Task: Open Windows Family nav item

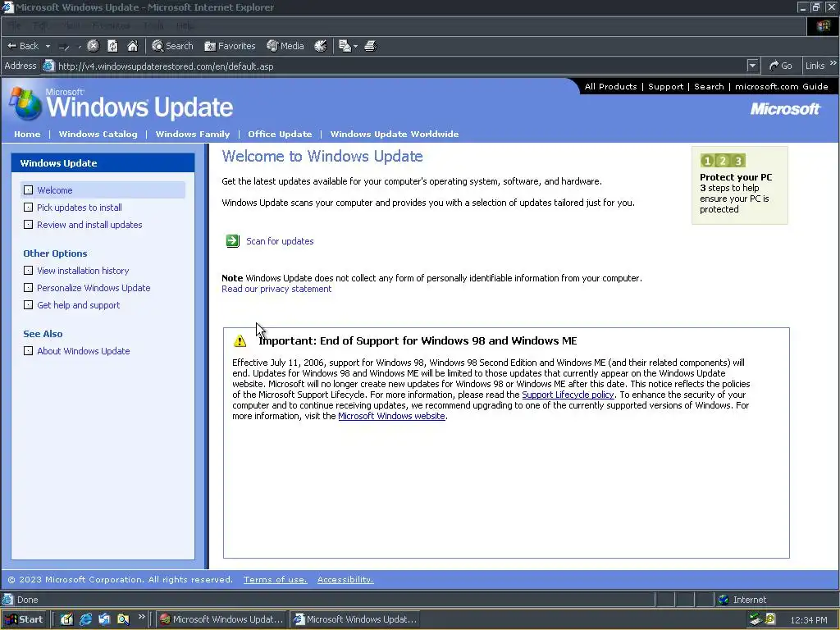Action: pyautogui.click(x=192, y=134)
